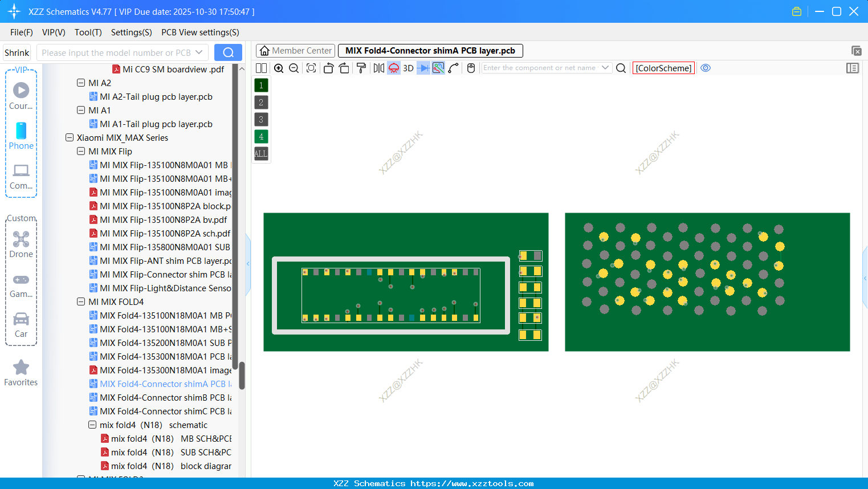Search for the entered component or net
Viewport: 868px width, 489px height.
tap(621, 68)
